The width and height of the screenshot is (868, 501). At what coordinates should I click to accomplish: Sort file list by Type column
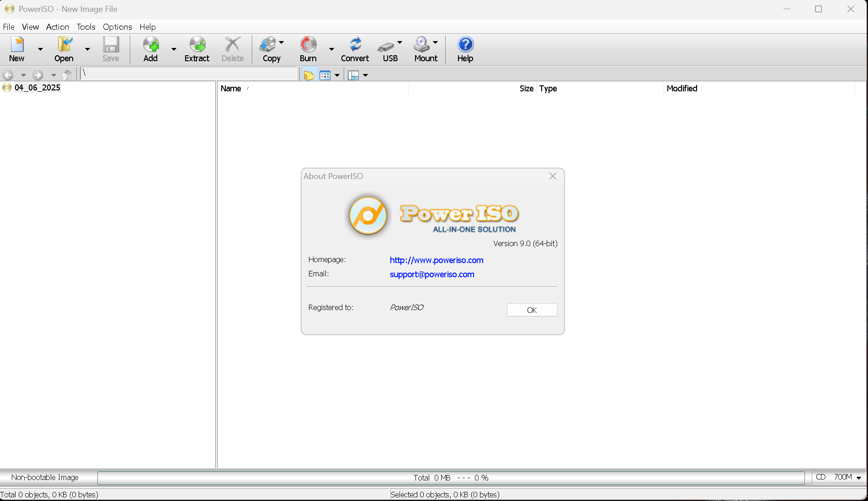tap(600, 89)
